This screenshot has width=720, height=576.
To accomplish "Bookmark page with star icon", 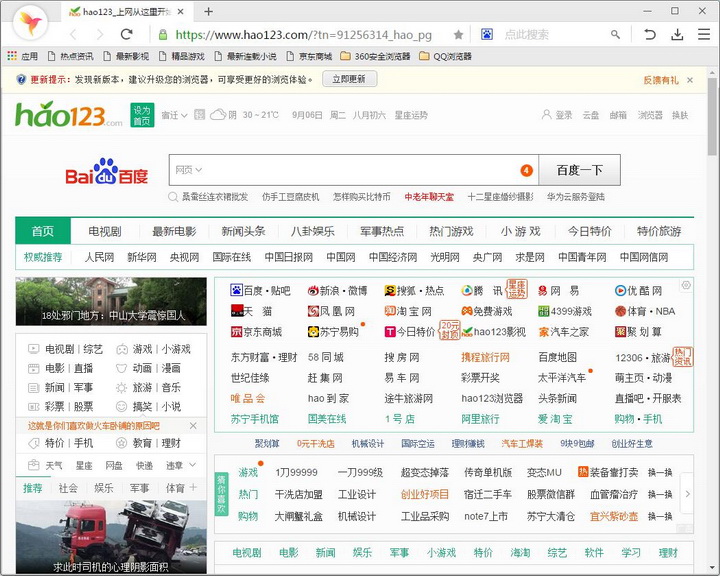I will pyautogui.click(x=458, y=34).
